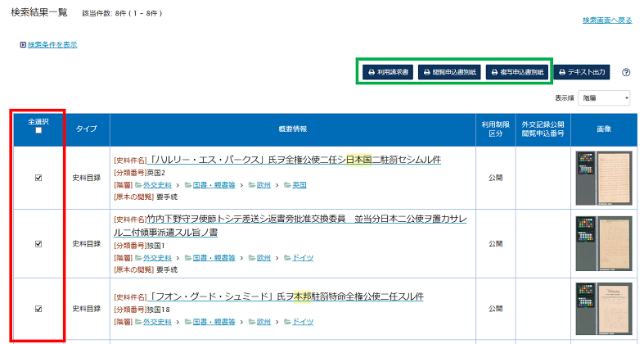Screen dimensions: 644x344
Task: Click the テキスト出力 button
Action: point(582,72)
